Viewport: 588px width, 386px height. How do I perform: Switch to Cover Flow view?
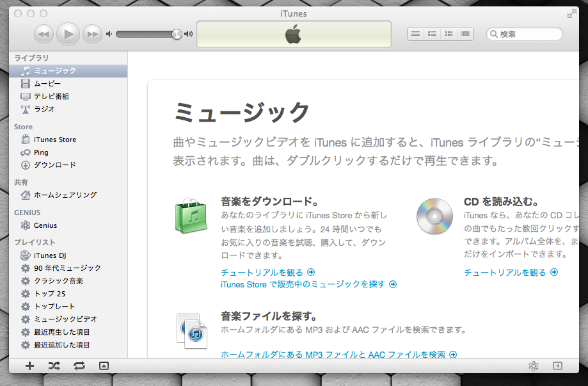coord(465,34)
